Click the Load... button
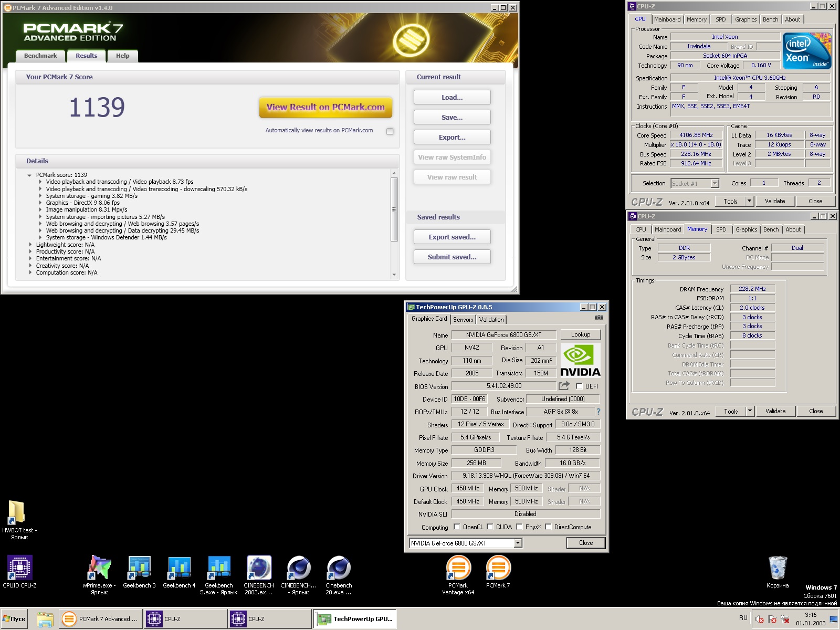This screenshot has height=630, width=840. click(x=452, y=97)
